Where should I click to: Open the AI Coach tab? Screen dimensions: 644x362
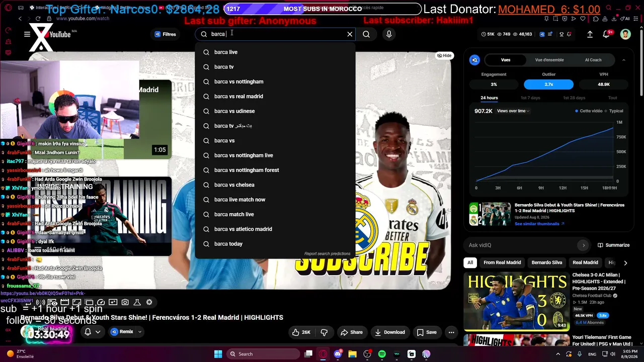pyautogui.click(x=593, y=60)
